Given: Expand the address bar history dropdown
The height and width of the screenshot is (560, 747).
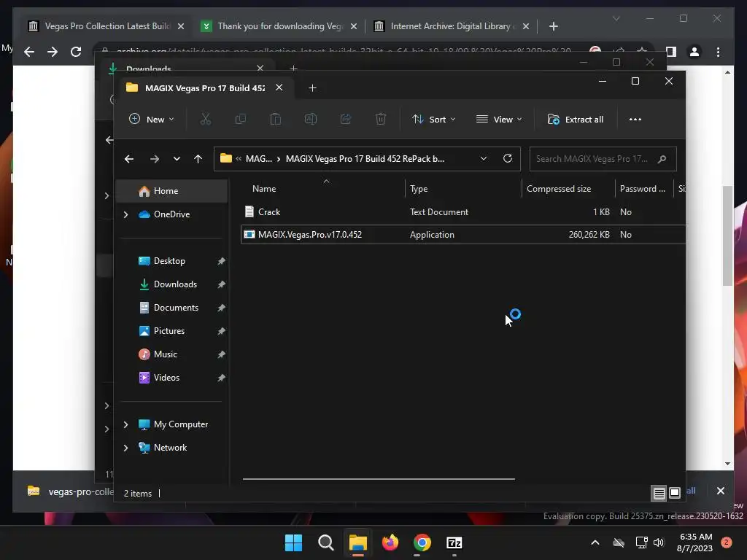Looking at the screenshot, I should point(484,158).
